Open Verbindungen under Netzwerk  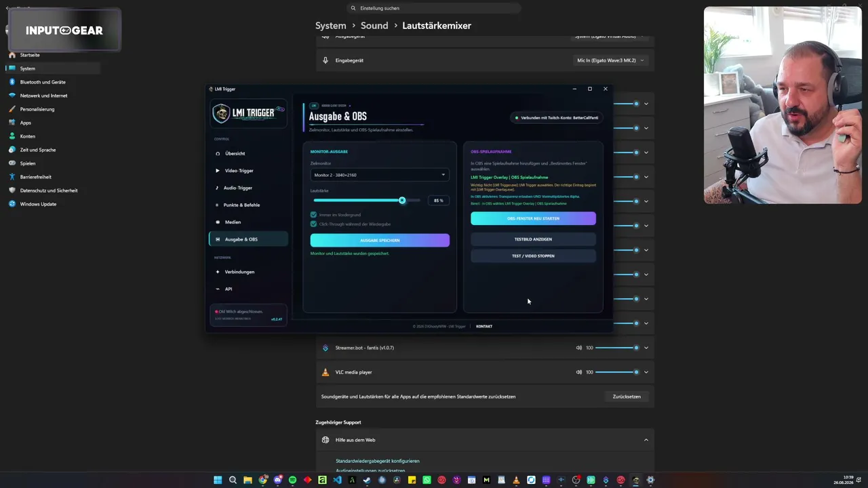tap(248, 272)
